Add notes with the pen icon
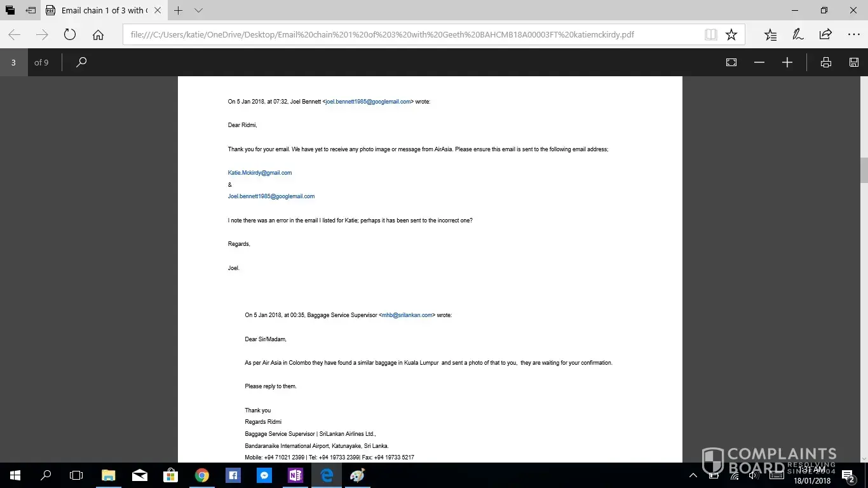868x488 pixels. click(798, 35)
